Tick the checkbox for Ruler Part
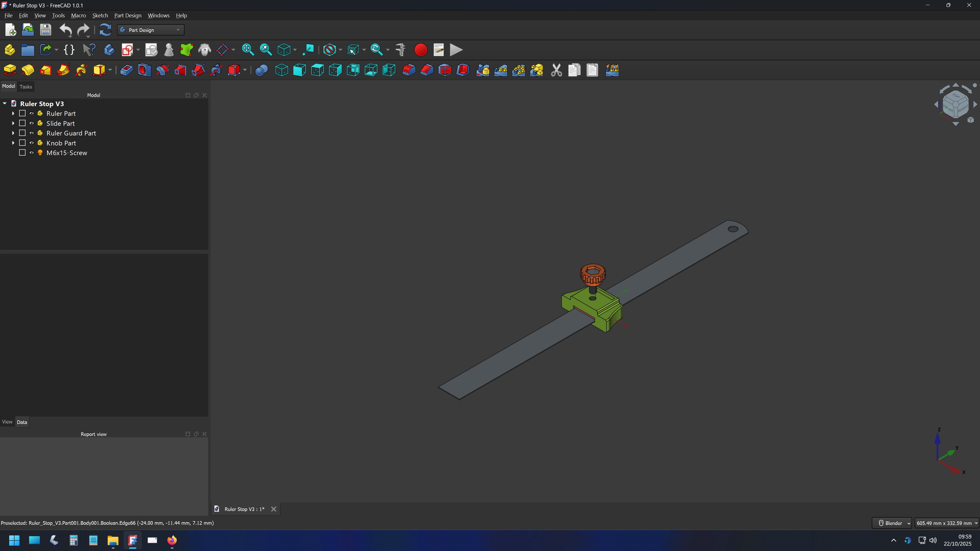 [22, 113]
